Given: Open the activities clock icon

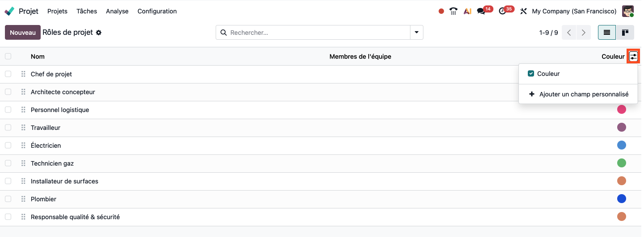Looking at the screenshot, I should point(503,11).
